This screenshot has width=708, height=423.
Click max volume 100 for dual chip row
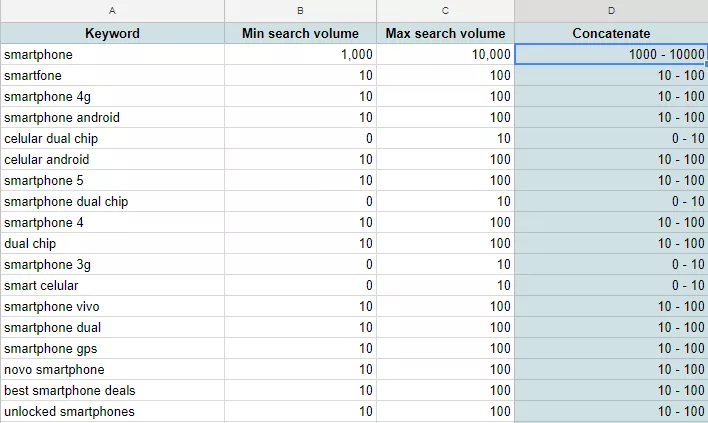(445, 243)
